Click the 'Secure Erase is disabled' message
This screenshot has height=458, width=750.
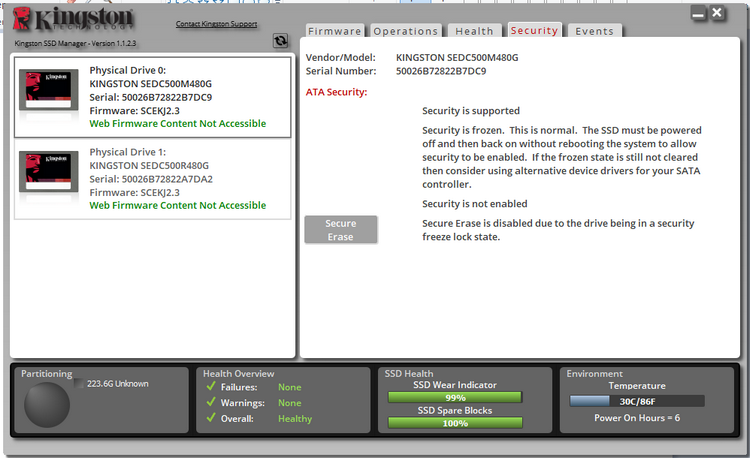click(x=558, y=230)
